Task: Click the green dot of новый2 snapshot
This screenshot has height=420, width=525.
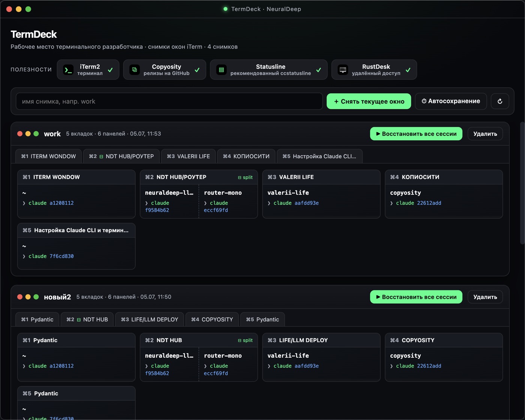Action: coord(36,297)
